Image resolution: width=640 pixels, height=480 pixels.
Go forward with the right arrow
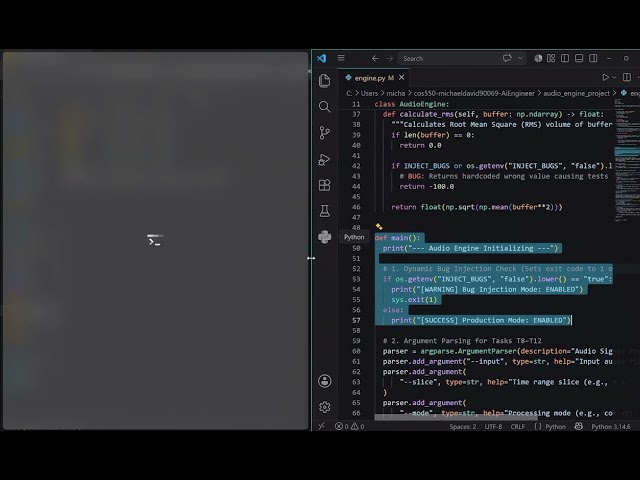pos(389,58)
